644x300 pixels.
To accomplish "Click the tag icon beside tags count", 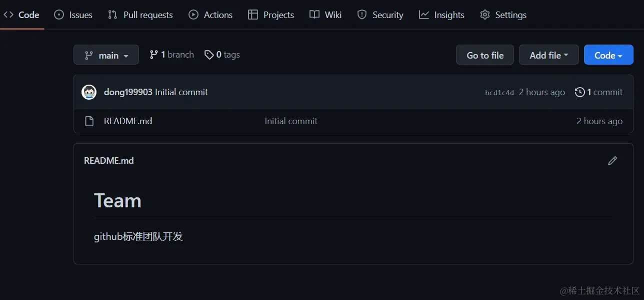I will click(x=209, y=55).
